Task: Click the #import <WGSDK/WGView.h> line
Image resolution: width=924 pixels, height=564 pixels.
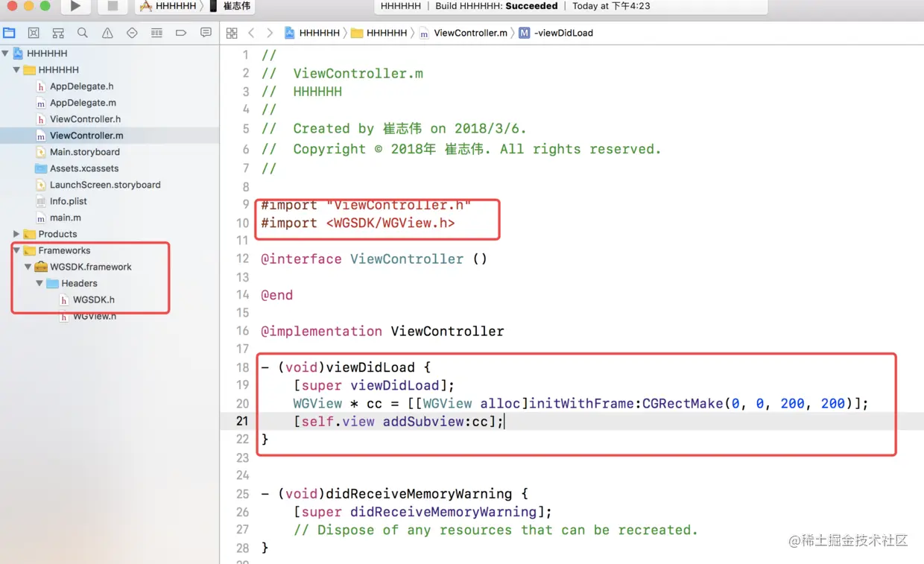Action: (358, 223)
